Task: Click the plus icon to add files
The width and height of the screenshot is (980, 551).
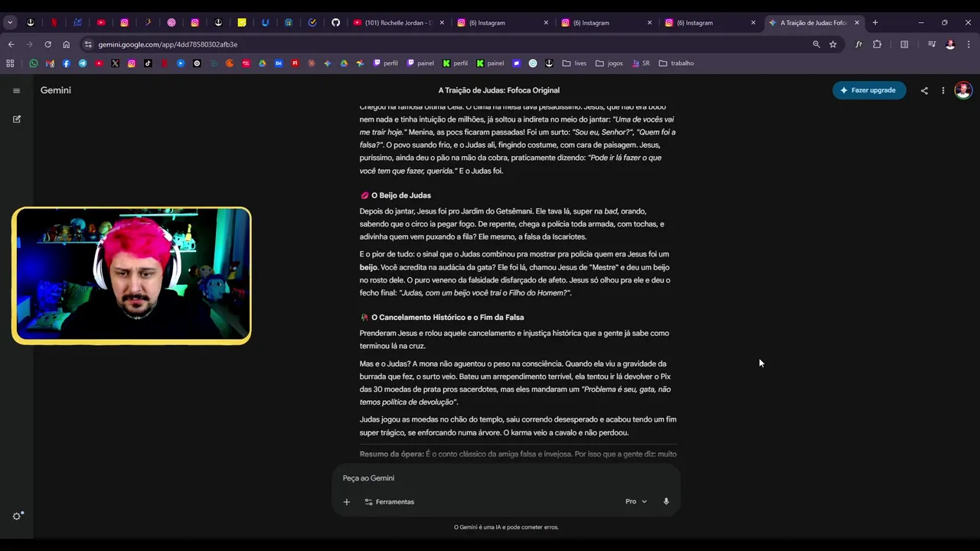Action: click(x=346, y=502)
